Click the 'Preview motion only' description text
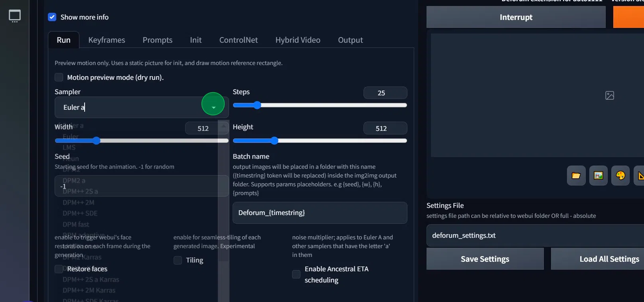The image size is (644, 302). click(168, 63)
